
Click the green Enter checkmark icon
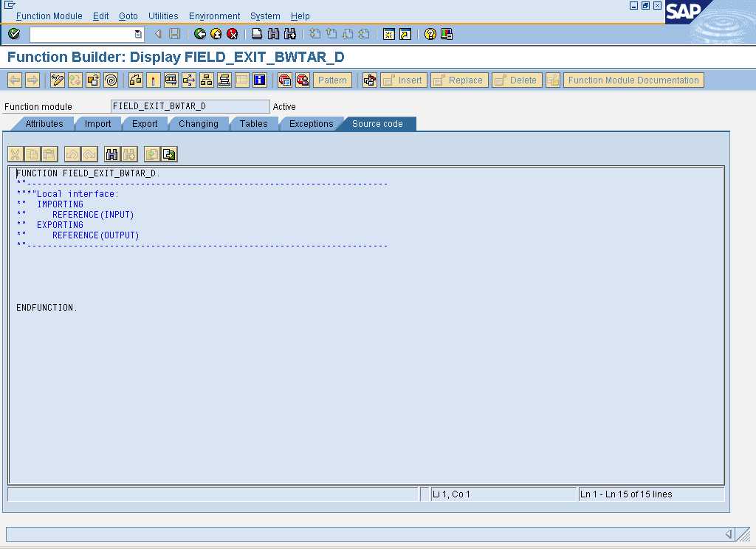coord(14,33)
